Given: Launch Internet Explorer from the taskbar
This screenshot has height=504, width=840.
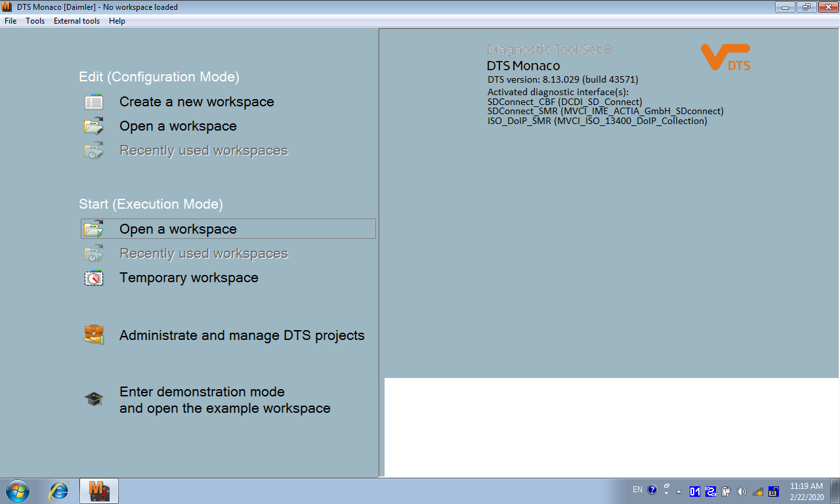Looking at the screenshot, I should [59, 491].
